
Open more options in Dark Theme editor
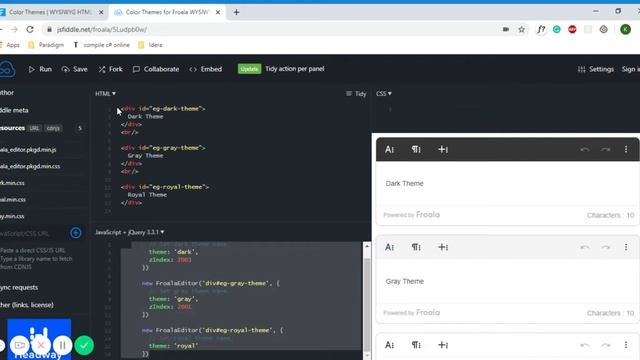pos(626,149)
